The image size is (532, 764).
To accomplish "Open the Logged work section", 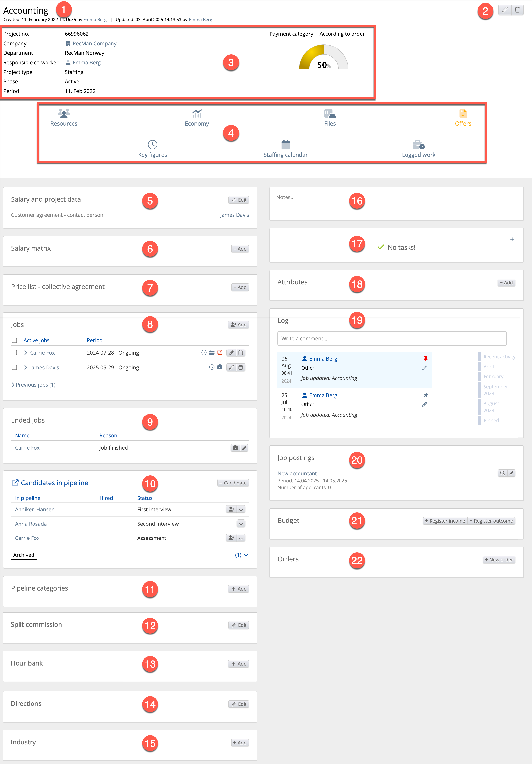I will [418, 149].
